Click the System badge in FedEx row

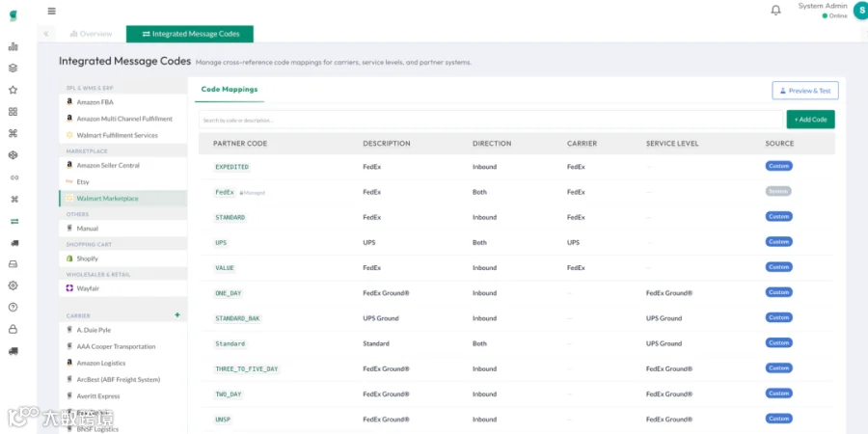tap(778, 192)
